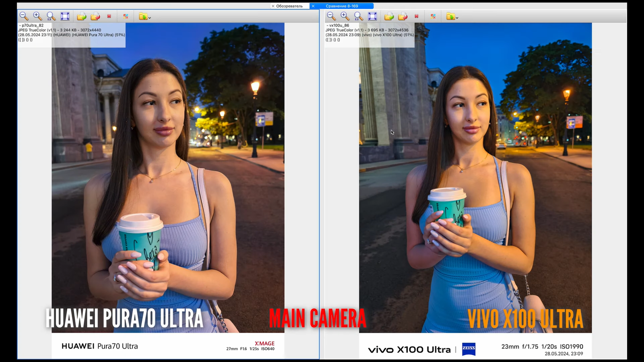Click zoom in icon in left pane toolbar
This screenshot has height=362, width=644.
click(37, 16)
